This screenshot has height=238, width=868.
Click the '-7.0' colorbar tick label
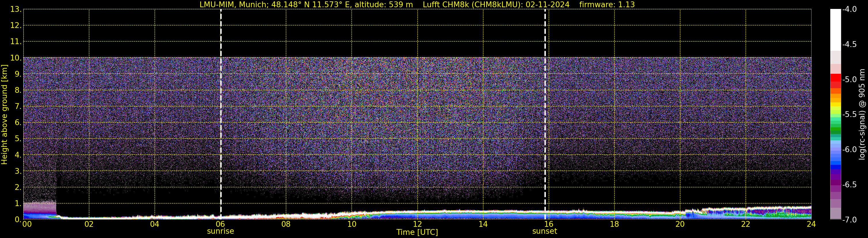850,220
